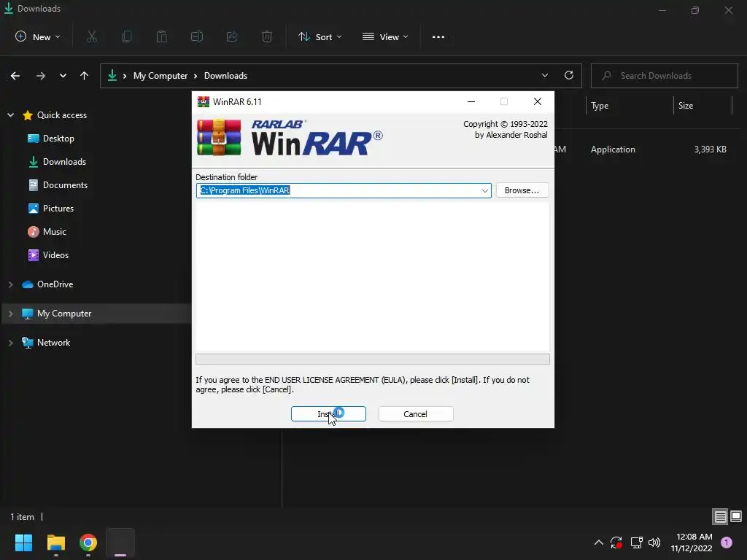Click the Application type cell
The width and height of the screenshot is (747, 560).
tap(613, 149)
